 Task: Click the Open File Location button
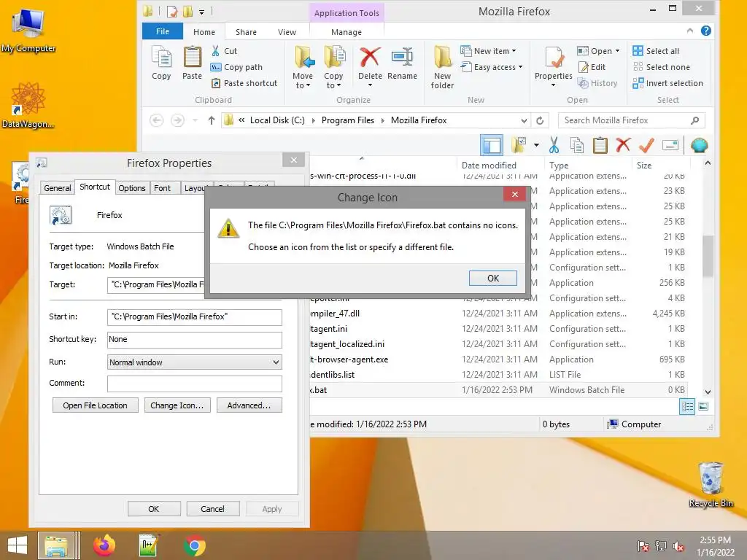(95, 405)
